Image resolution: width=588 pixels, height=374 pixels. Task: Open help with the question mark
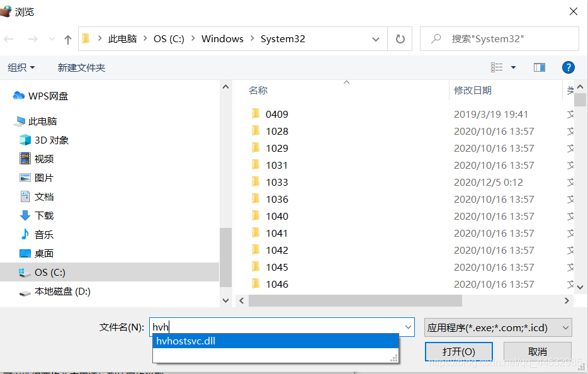click(568, 67)
